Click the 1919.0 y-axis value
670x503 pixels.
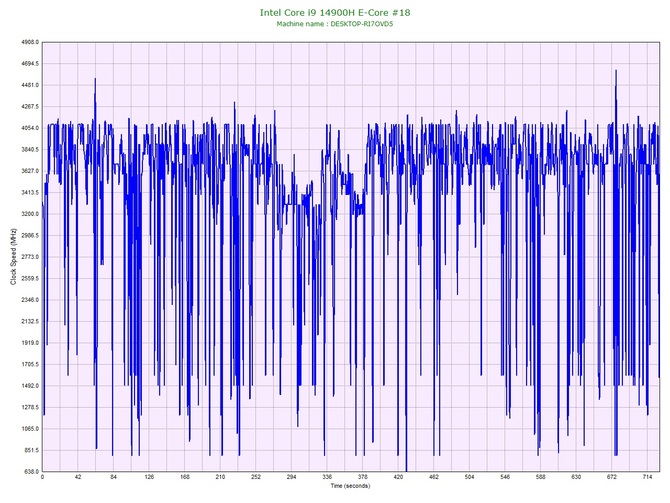click(x=30, y=343)
